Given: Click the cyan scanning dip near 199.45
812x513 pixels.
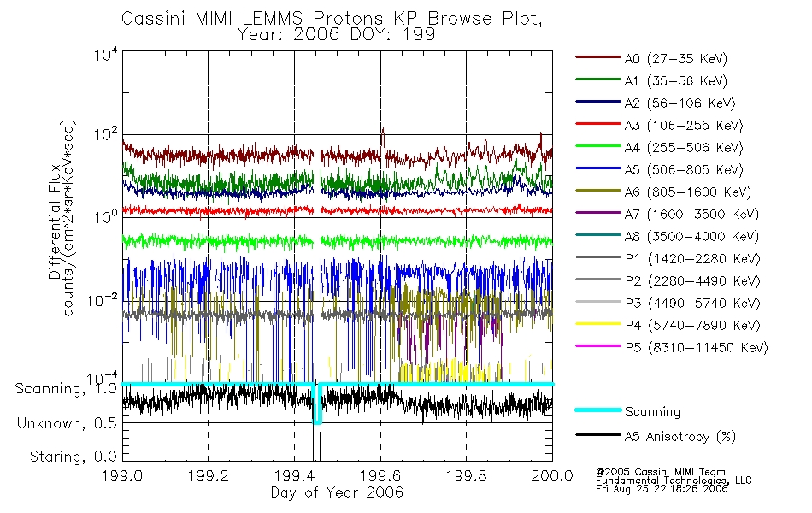Looking at the screenshot, I should pos(317,404).
